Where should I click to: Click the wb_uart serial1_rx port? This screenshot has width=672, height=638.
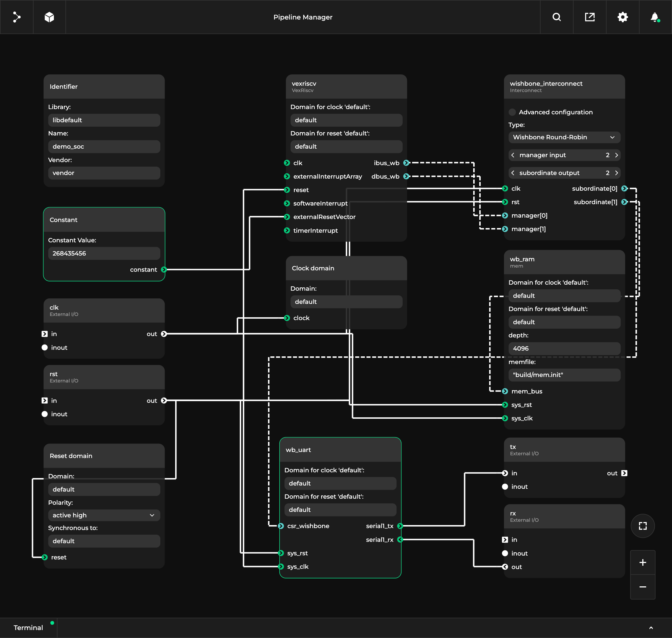pyautogui.click(x=400, y=539)
